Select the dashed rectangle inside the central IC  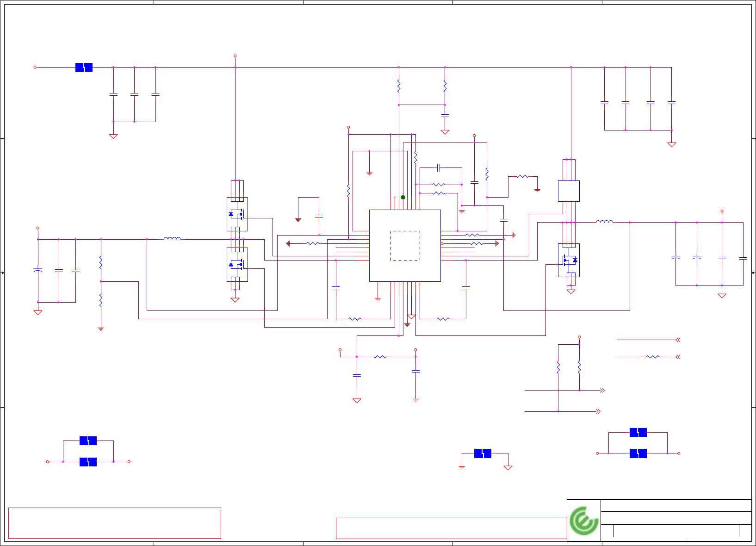click(405, 246)
